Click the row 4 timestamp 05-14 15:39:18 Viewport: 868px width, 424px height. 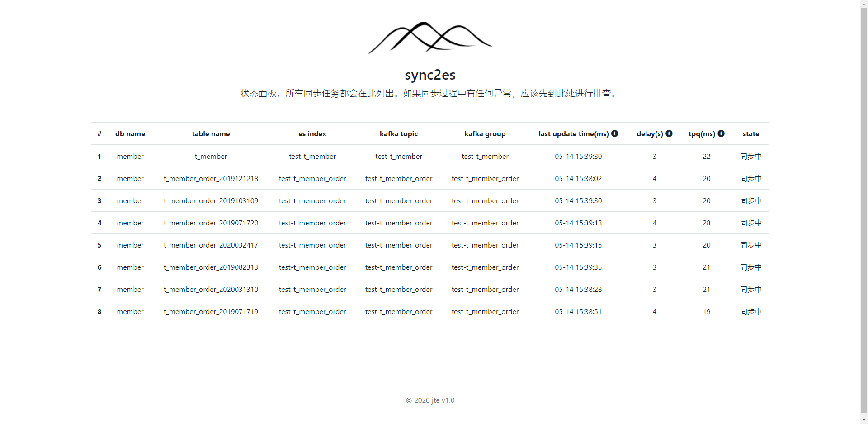pyautogui.click(x=578, y=223)
